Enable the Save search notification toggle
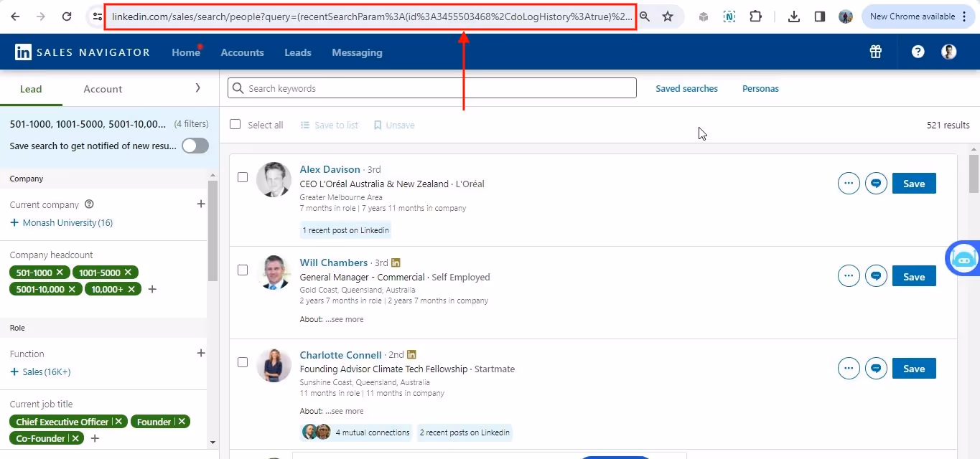980x459 pixels. 195,146
